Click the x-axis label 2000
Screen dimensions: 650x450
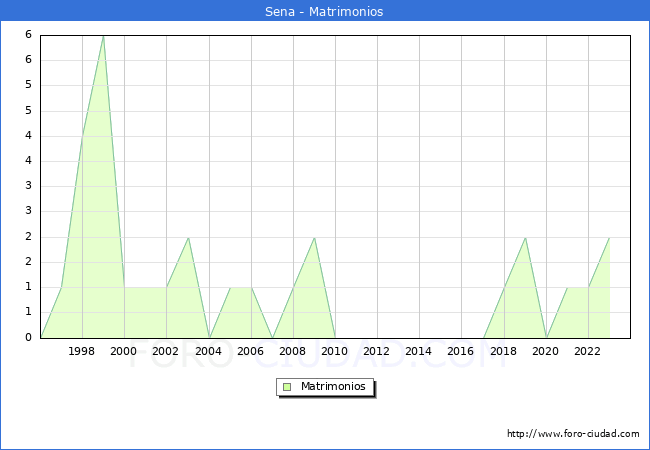tap(124, 351)
